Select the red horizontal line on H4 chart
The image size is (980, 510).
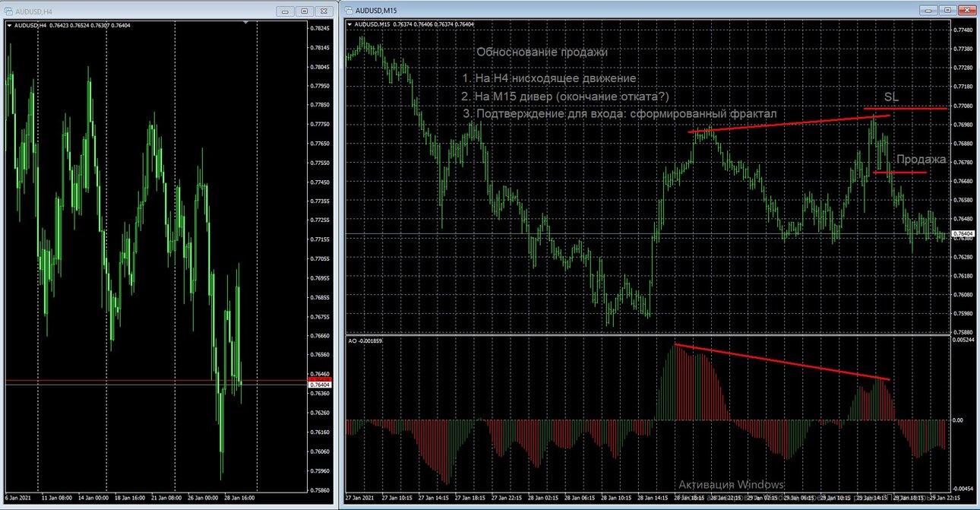(x=155, y=380)
